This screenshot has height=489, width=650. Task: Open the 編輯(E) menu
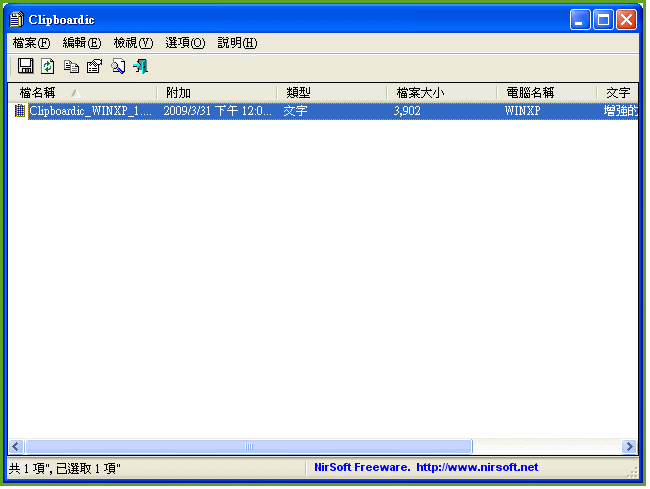point(82,43)
